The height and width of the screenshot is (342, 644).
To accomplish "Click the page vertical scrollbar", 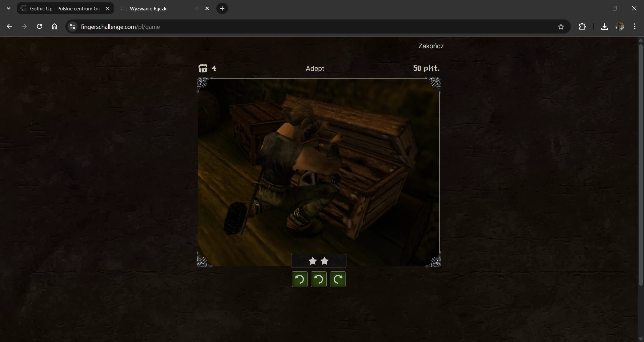I will click(641, 164).
